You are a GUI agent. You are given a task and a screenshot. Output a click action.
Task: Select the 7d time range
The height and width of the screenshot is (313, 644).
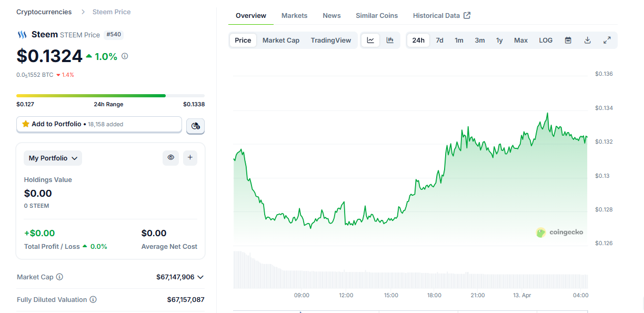pyautogui.click(x=439, y=41)
